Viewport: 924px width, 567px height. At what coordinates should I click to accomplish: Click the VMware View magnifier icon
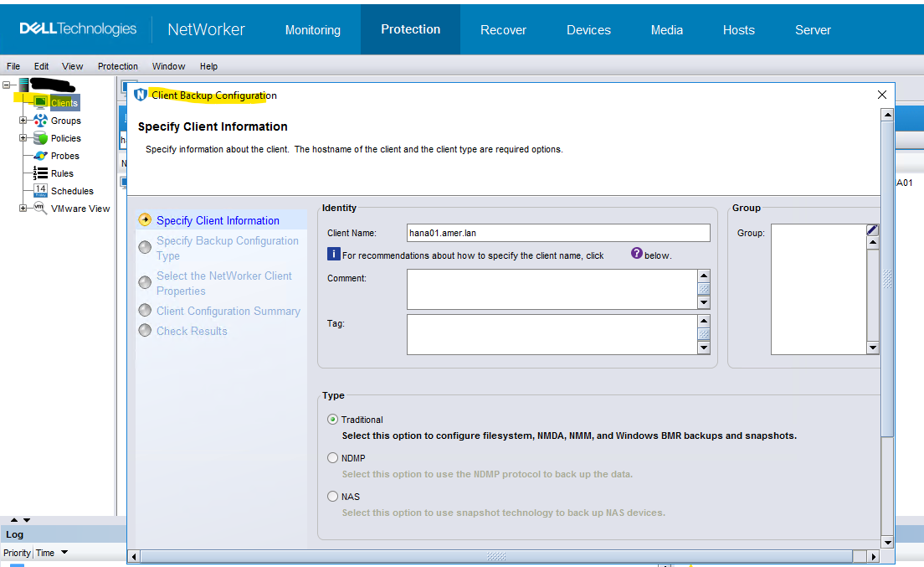(x=41, y=209)
